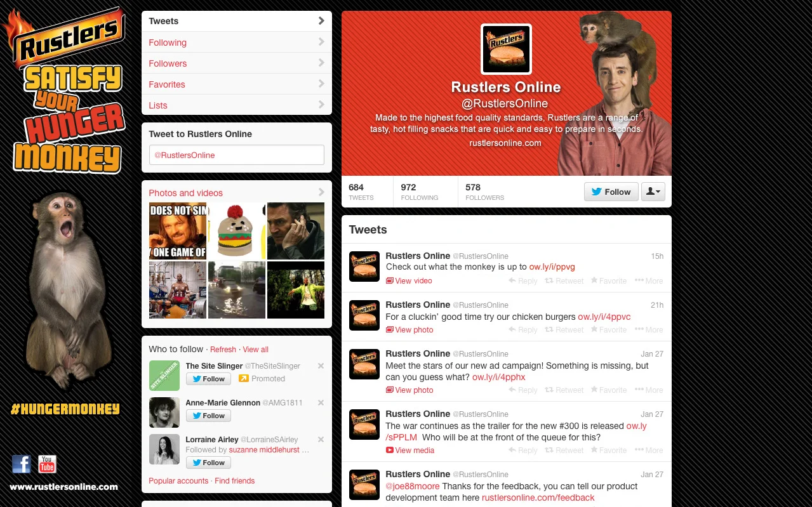Viewport: 812px width, 507px height.
Task: Dismiss Lorraine Airley follow suggestion
Action: pyautogui.click(x=321, y=440)
